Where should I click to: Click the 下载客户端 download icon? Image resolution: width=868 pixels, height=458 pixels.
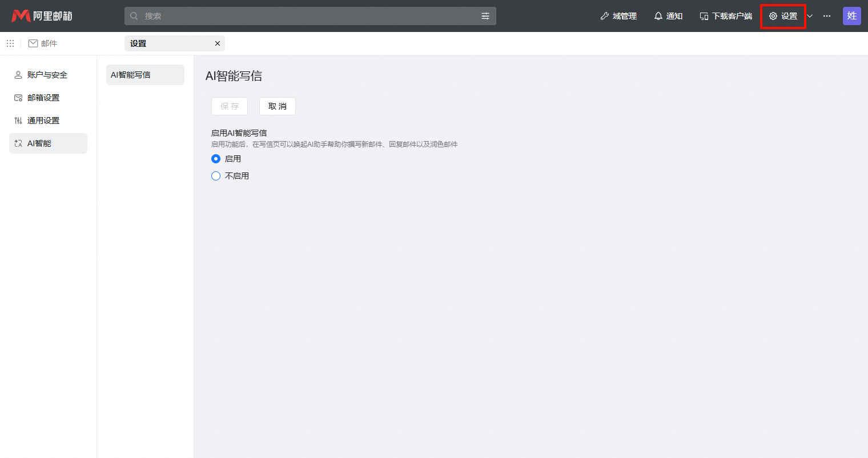click(703, 16)
